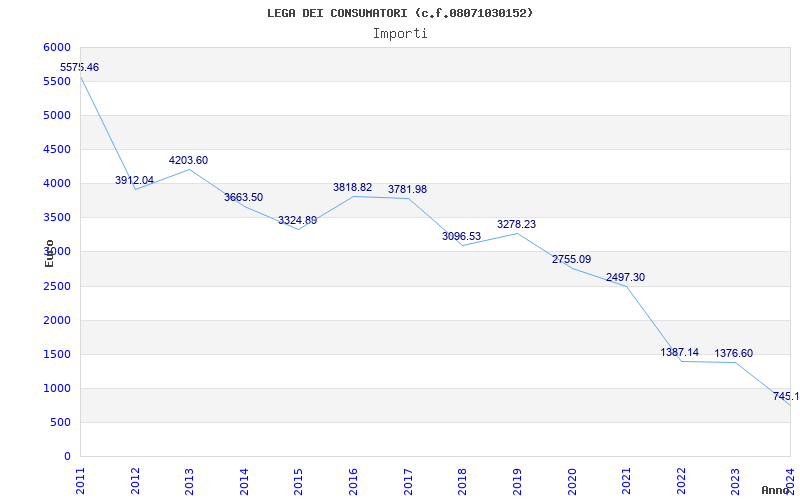This screenshot has width=800, height=500.
Task: Click the 5500 y-axis tick label
Action: coord(58,82)
